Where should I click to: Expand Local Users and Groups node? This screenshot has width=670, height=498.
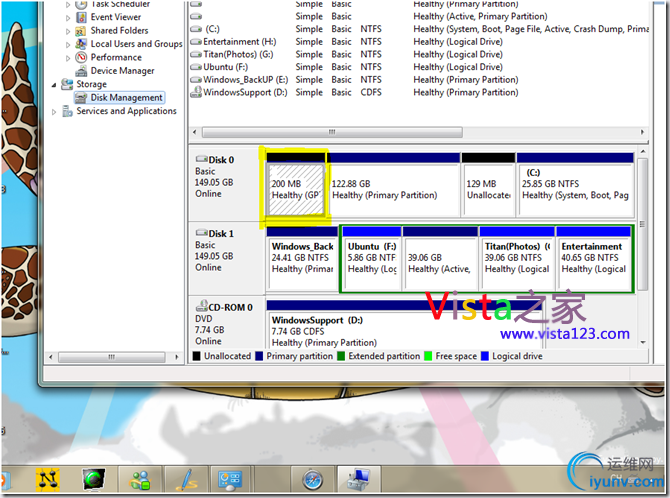pyautogui.click(x=68, y=44)
